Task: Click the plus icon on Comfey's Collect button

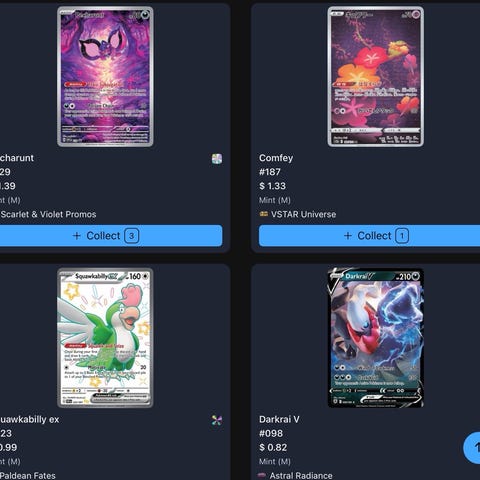Action: pos(348,236)
